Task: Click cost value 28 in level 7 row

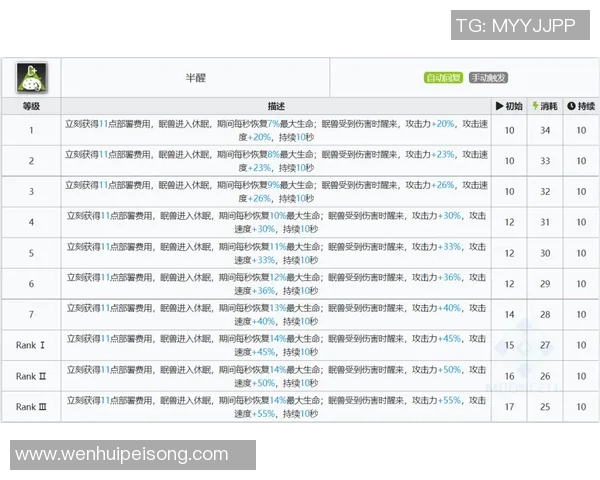Action: click(545, 314)
